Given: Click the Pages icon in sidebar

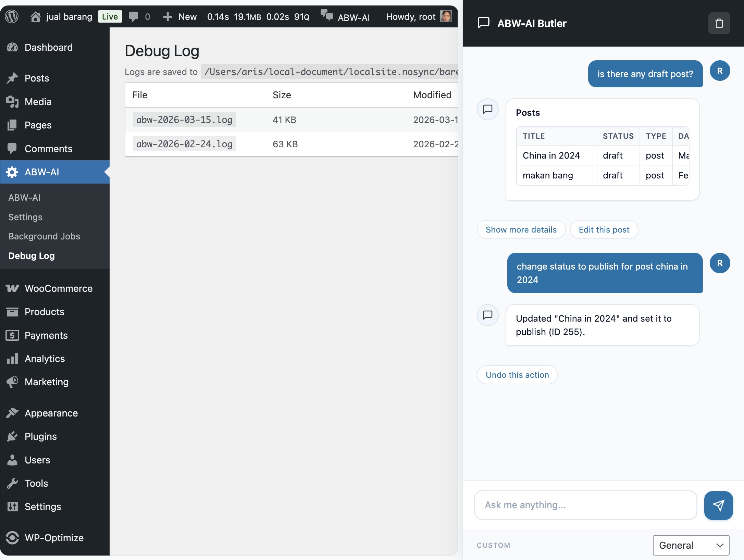Looking at the screenshot, I should pos(12,125).
